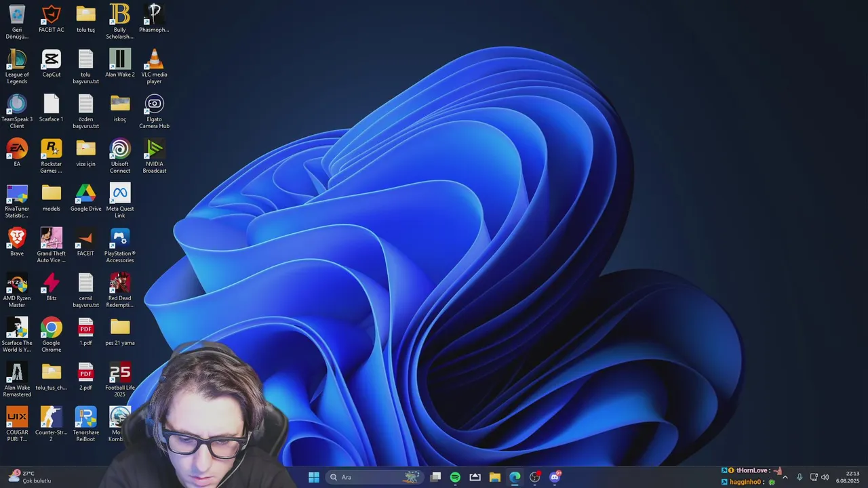Open VLC media player shortcut

tap(154, 66)
